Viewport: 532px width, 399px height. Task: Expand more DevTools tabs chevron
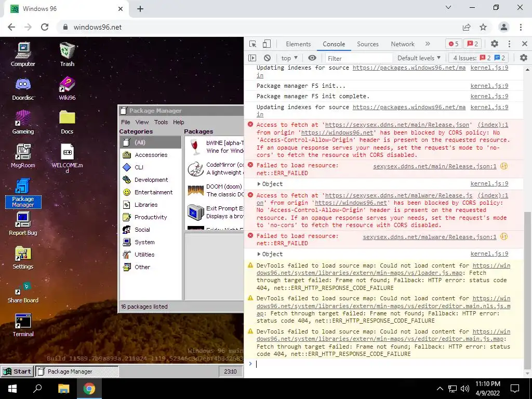[x=428, y=44]
